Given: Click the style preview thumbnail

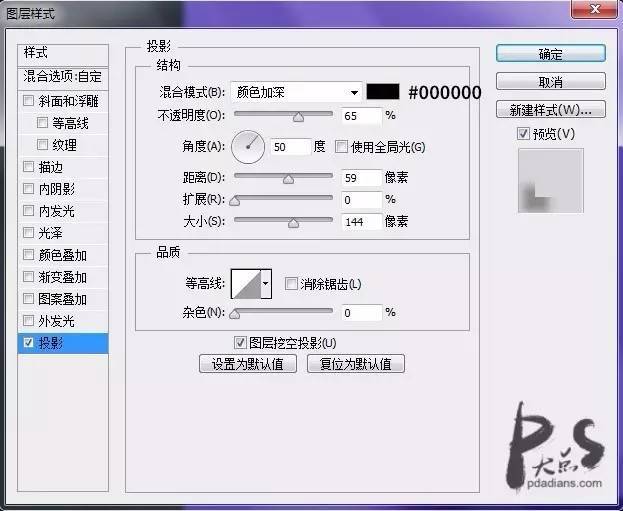Looking at the screenshot, I should 551,180.
